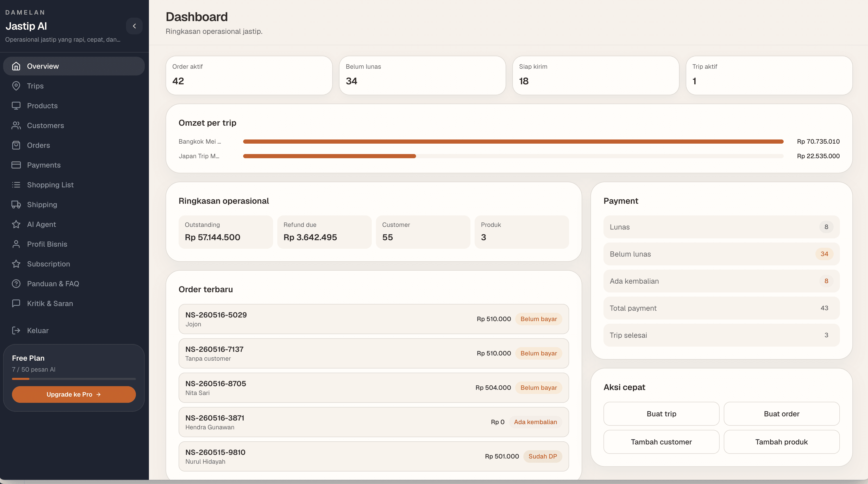Open Kritik & Saran feedback
This screenshot has width=868, height=484.
click(x=74, y=303)
